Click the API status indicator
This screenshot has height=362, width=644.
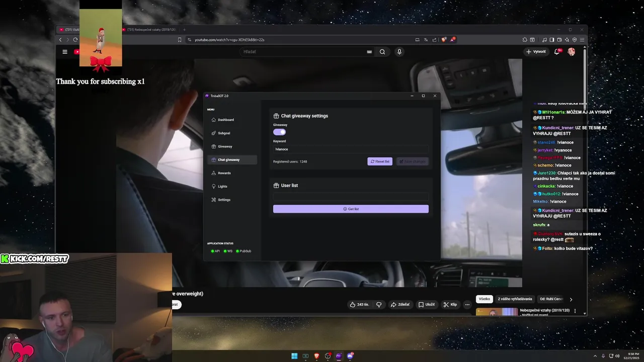point(215,251)
